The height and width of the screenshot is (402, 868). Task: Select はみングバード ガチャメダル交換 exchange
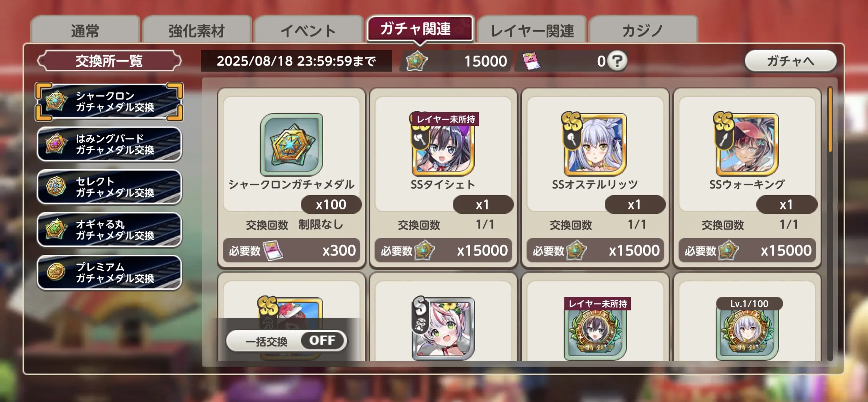(109, 144)
